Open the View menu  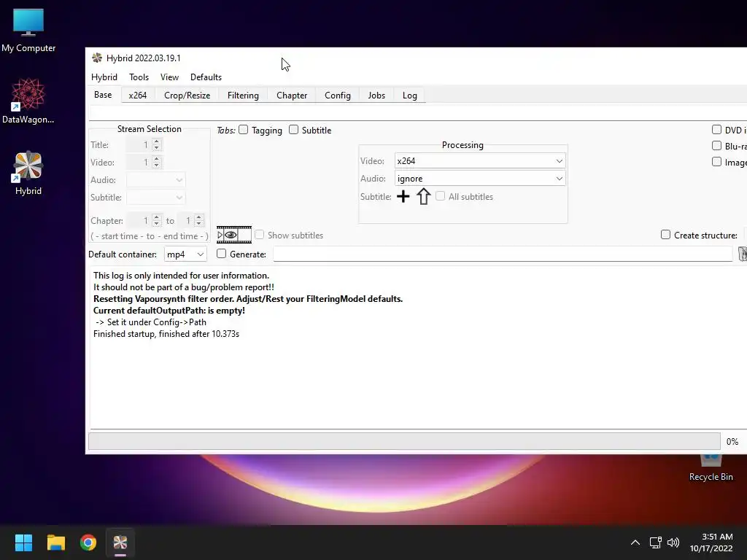[x=169, y=77]
